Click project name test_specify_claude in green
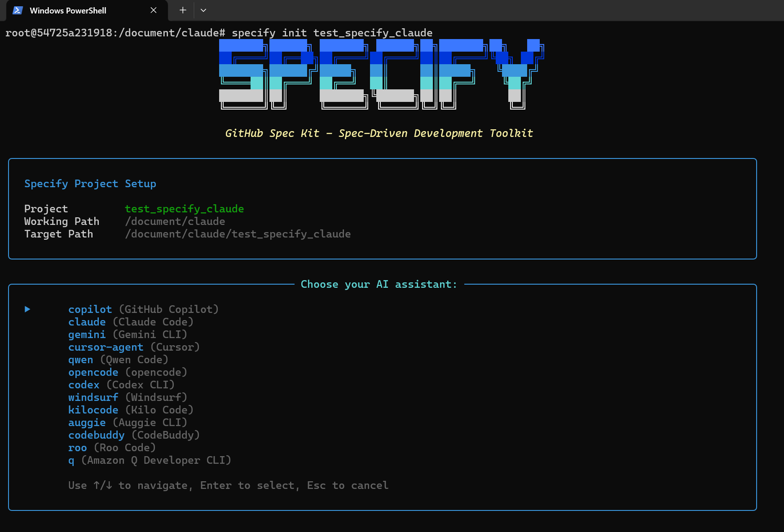This screenshot has width=784, height=532. [184, 209]
